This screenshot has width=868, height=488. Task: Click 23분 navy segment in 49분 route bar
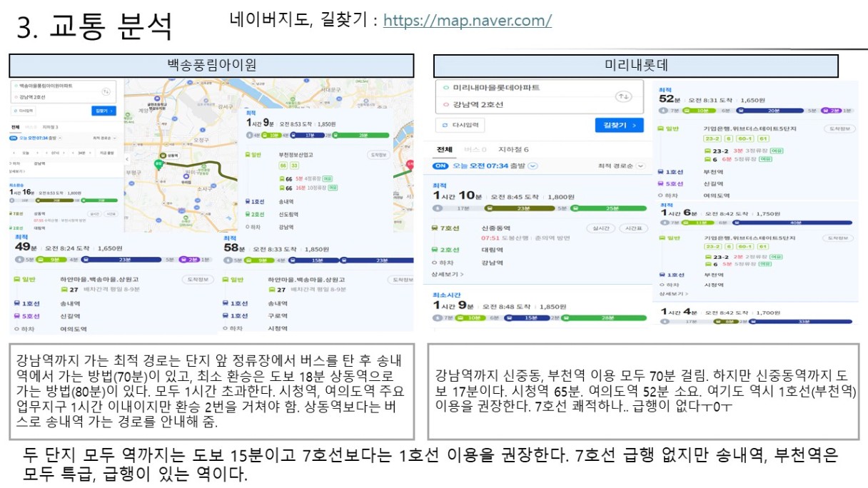(122, 260)
